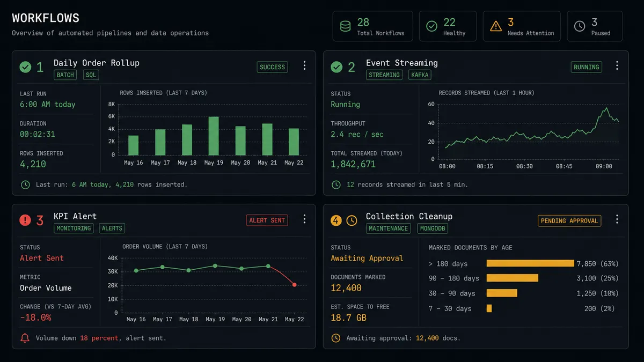Click the May 22 bar in rows inserted chart
The image size is (644, 362).
294,142
